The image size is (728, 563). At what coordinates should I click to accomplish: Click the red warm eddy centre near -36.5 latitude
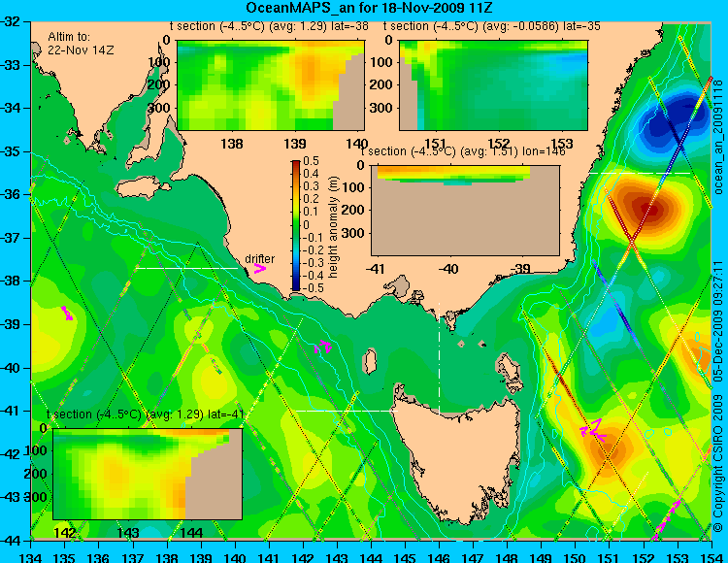(650, 210)
